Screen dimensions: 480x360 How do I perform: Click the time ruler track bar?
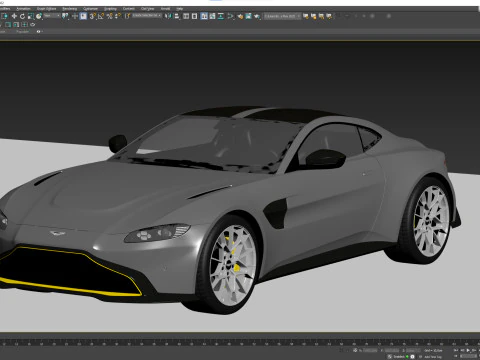click(240, 342)
